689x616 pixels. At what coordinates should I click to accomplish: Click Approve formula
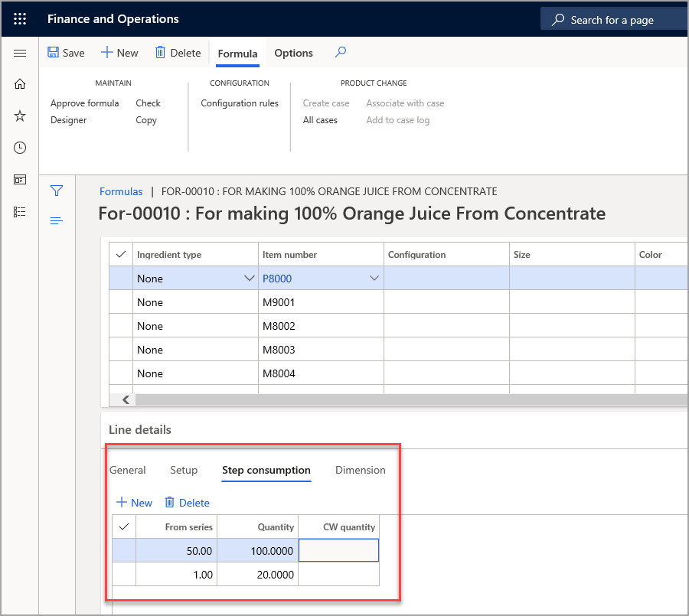tap(84, 103)
